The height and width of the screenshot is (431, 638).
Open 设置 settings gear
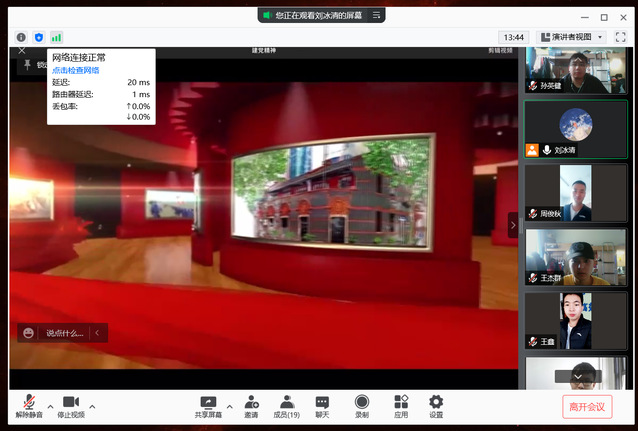coord(436,403)
